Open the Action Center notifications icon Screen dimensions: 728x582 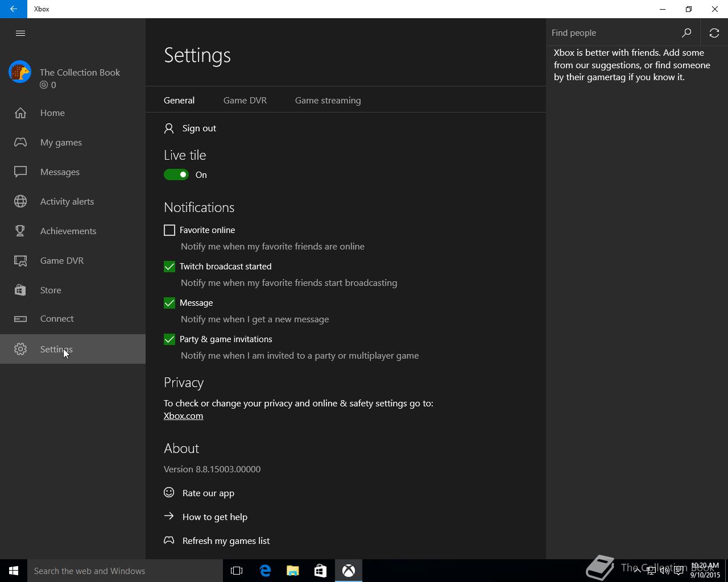(679, 571)
